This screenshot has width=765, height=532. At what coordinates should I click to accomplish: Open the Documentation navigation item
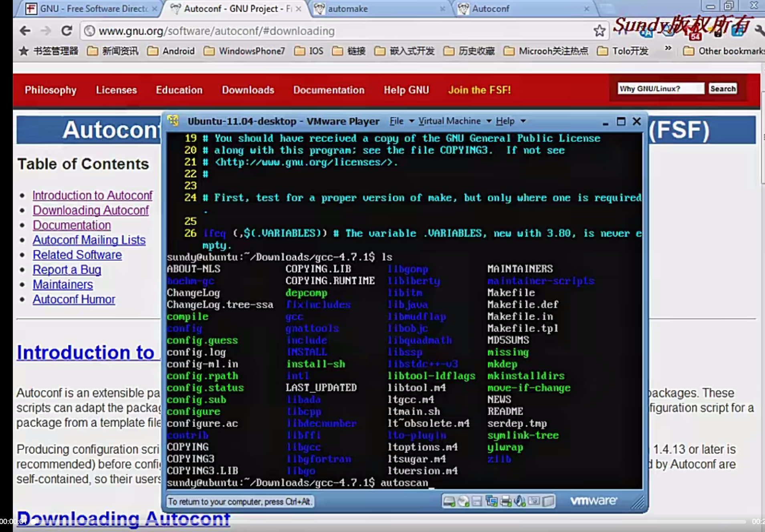pyautogui.click(x=329, y=90)
